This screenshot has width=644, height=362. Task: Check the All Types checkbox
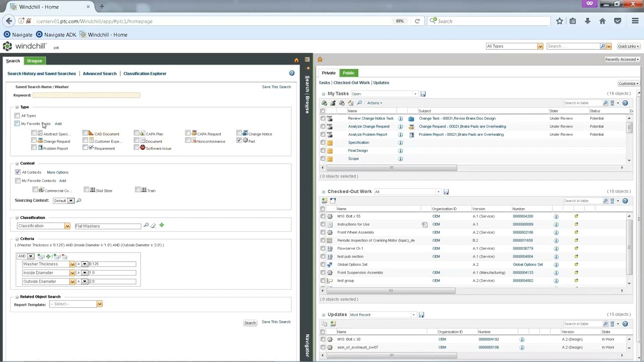pos(17,116)
